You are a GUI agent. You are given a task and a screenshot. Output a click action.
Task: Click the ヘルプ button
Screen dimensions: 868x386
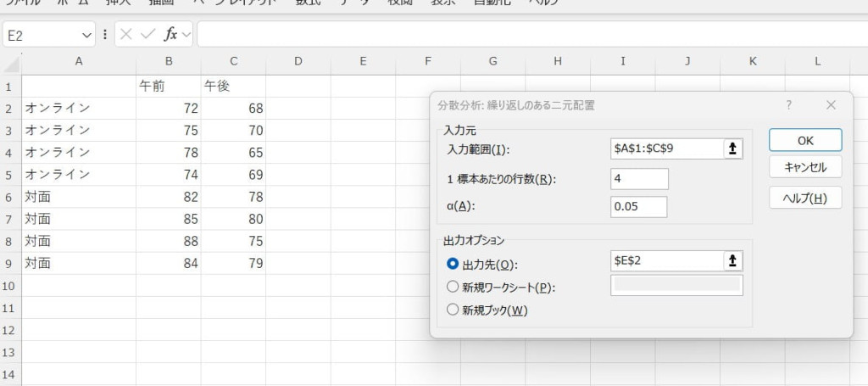804,199
